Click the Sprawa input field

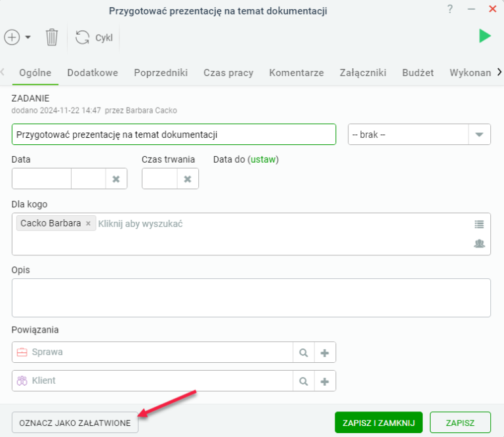pyautogui.click(x=152, y=352)
